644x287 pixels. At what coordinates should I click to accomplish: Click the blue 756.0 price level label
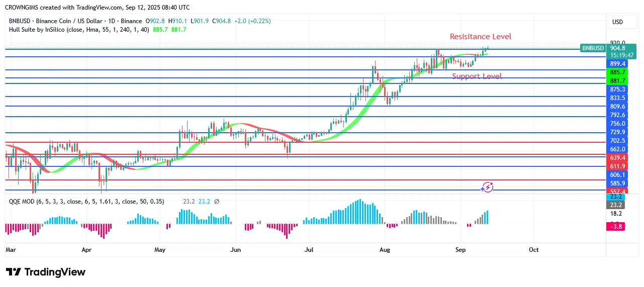point(617,124)
